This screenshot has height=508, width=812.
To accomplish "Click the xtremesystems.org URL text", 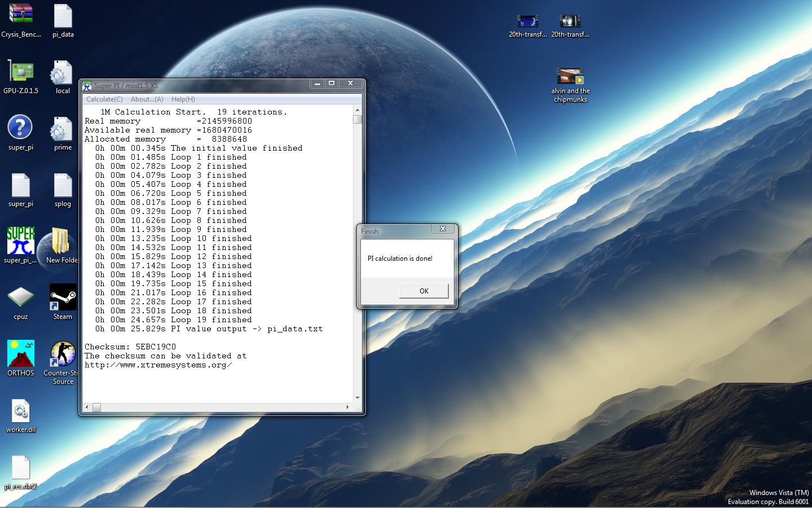I will [x=158, y=365].
